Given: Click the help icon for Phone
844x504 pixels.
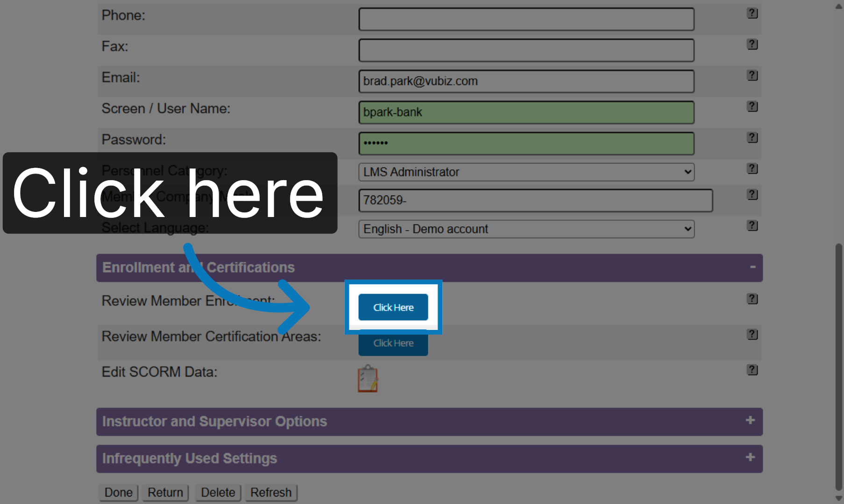Looking at the screenshot, I should (752, 13).
